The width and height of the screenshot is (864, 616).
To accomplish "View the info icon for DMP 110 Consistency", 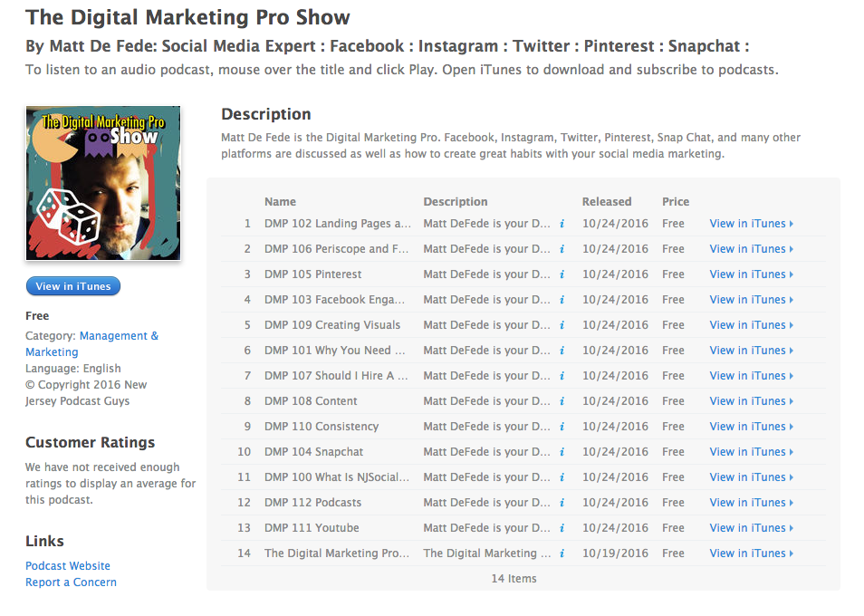I will coord(562,426).
